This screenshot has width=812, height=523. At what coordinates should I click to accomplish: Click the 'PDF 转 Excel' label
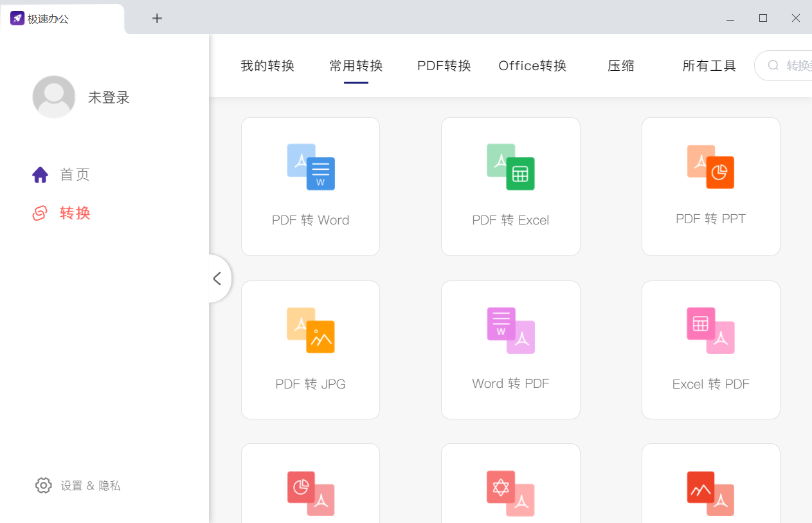click(x=510, y=220)
